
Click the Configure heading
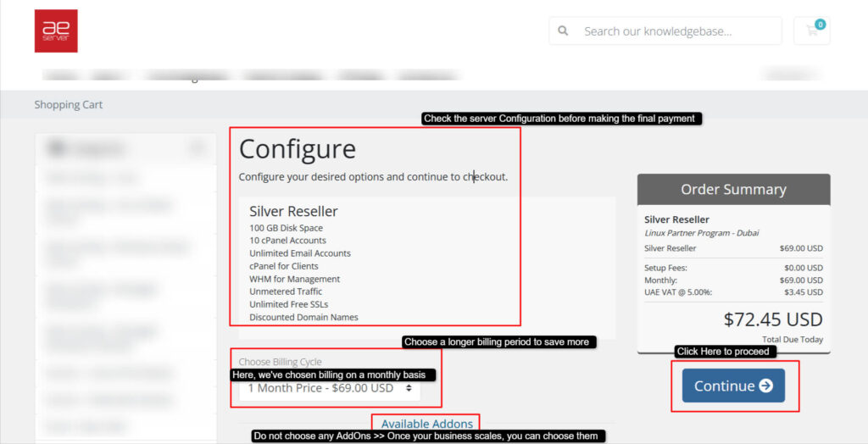point(298,149)
